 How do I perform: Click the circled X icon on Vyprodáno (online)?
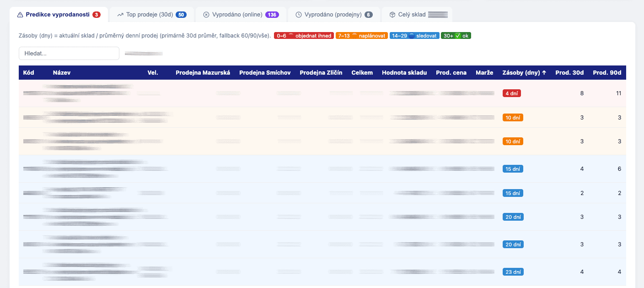[x=206, y=15]
